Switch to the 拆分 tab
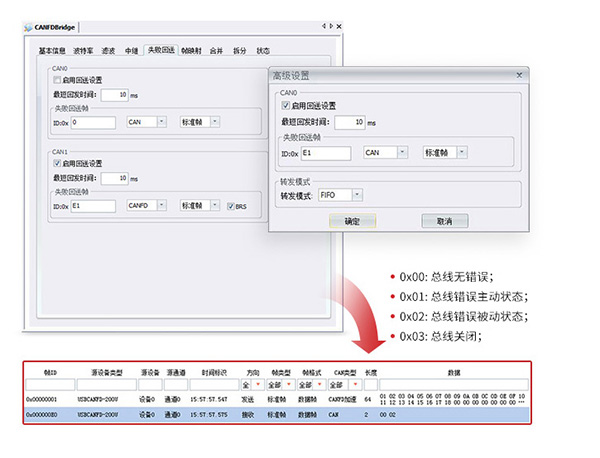Image resolution: width=600 pixels, height=458 pixels. click(x=240, y=51)
